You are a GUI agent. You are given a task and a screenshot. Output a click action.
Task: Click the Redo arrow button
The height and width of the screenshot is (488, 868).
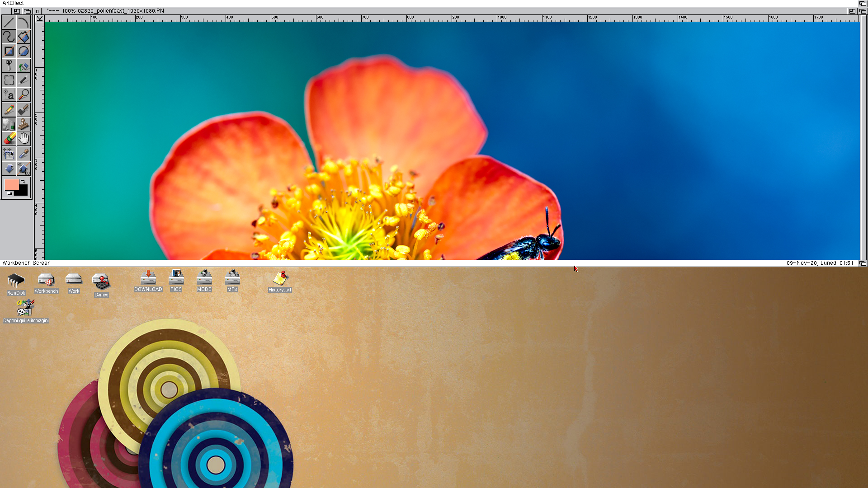coord(24,169)
